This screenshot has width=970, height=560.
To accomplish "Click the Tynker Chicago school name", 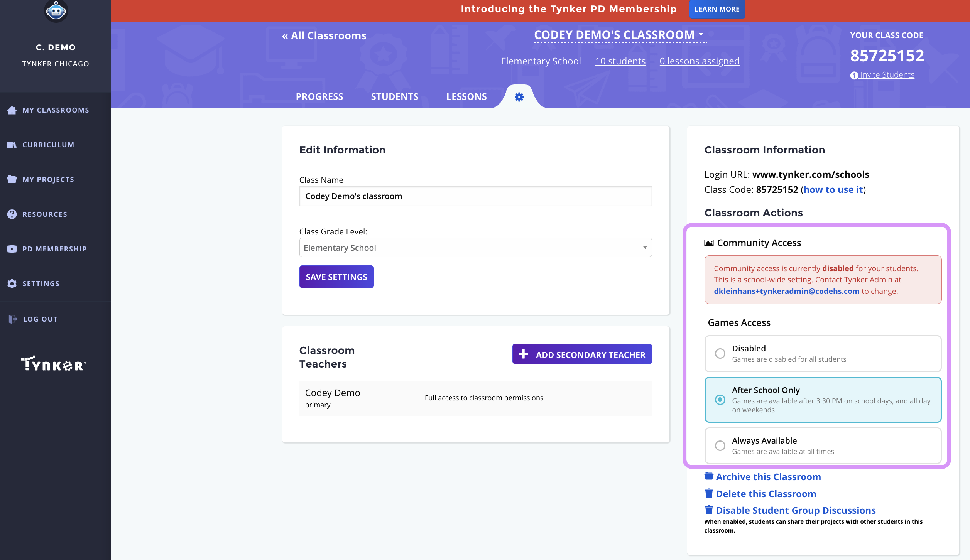I will coord(56,64).
